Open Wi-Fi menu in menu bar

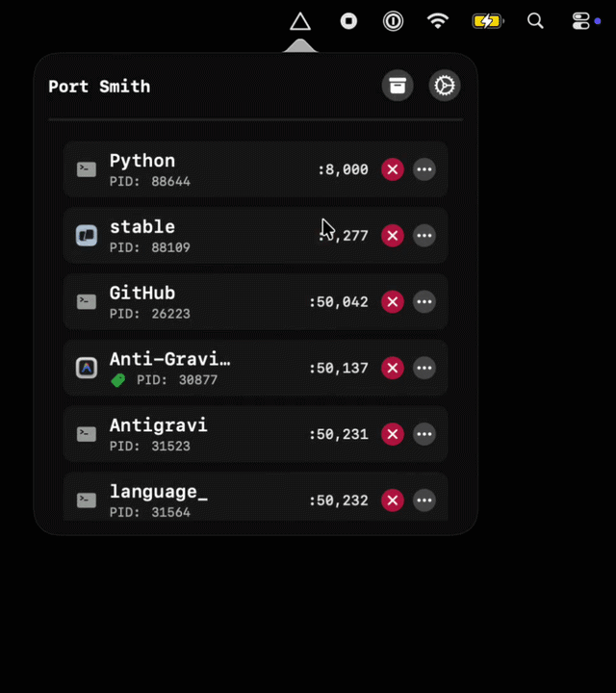438,21
